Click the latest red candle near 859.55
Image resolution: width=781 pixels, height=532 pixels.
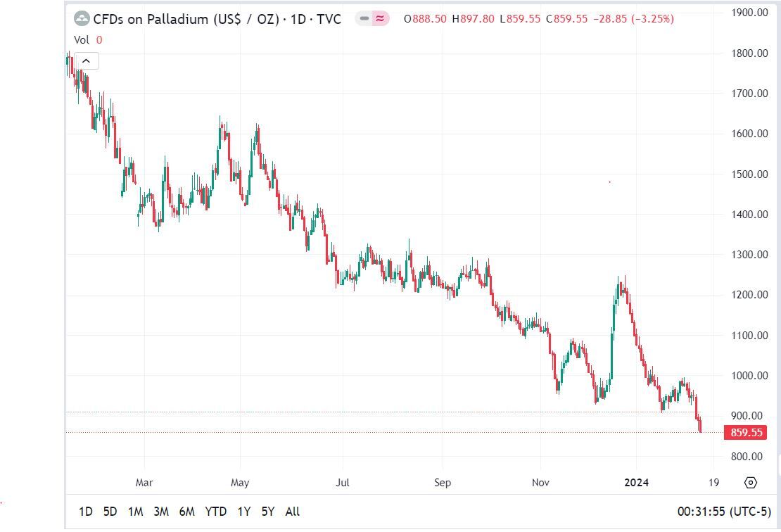click(700, 426)
